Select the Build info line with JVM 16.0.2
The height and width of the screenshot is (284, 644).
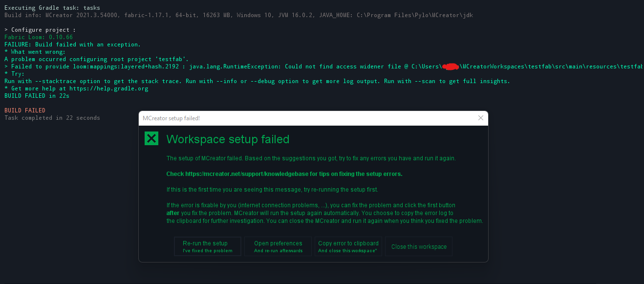coord(147,15)
